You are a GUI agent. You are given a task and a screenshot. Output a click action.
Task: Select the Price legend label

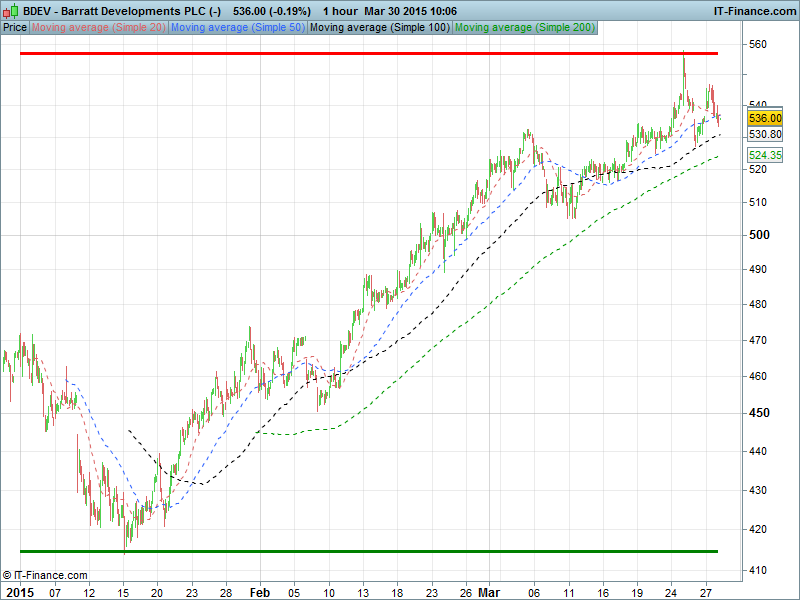point(15,27)
